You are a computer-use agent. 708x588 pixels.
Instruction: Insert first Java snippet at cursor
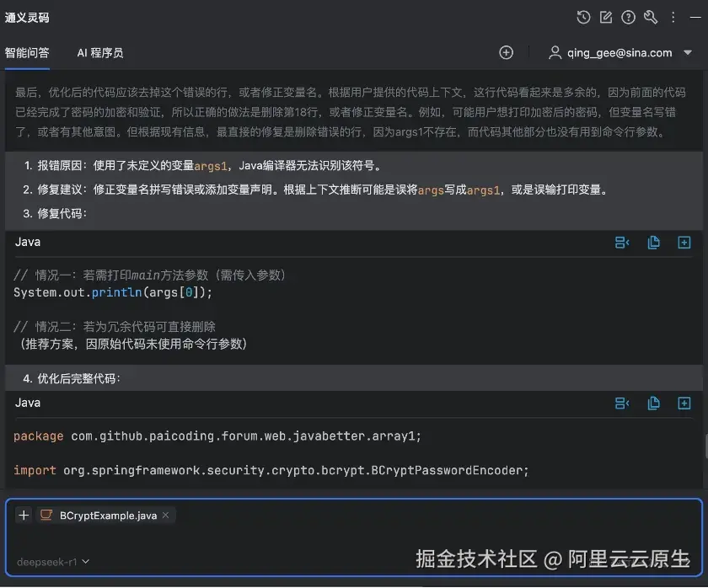[622, 243]
